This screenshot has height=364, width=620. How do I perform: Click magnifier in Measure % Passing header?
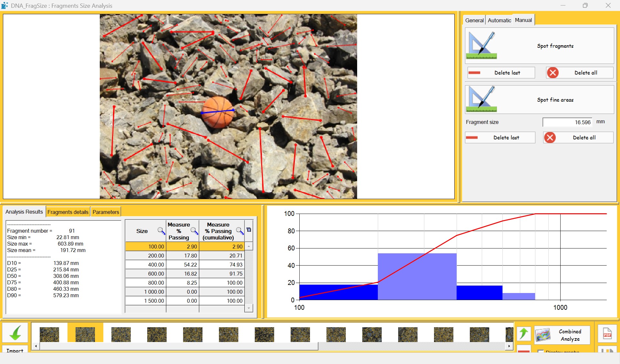194,231
